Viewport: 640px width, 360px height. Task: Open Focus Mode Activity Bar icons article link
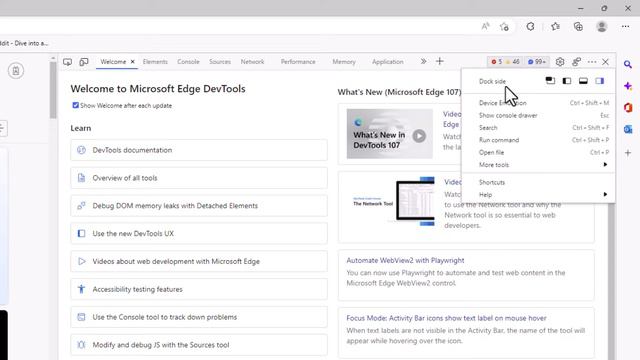tap(446, 318)
